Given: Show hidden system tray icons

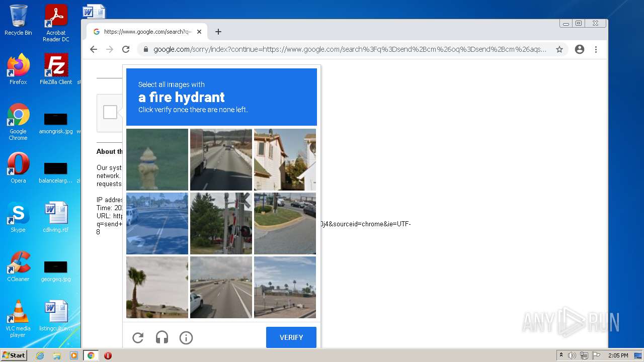Looking at the screenshot, I should pyautogui.click(x=561, y=355).
